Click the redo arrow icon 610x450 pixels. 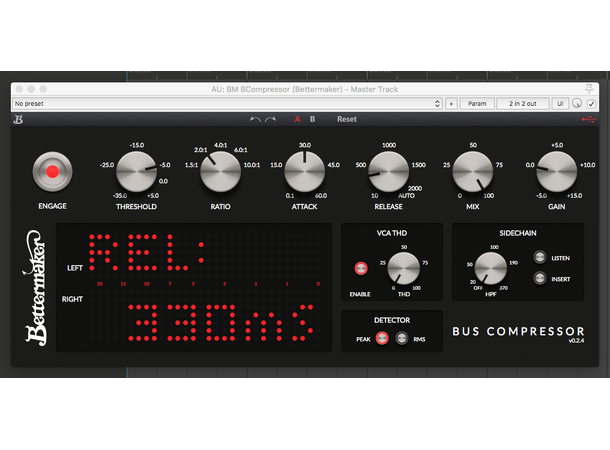271,119
